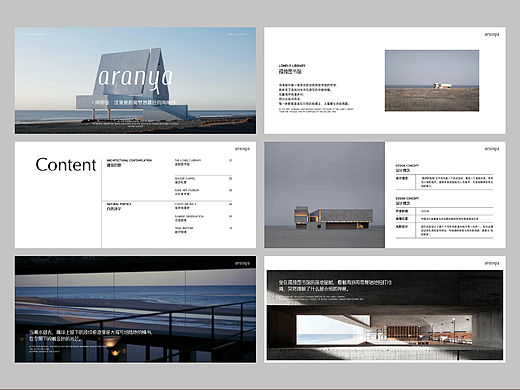
Task: Open the concrete interior reading room slide
Action: pyautogui.click(x=385, y=309)
